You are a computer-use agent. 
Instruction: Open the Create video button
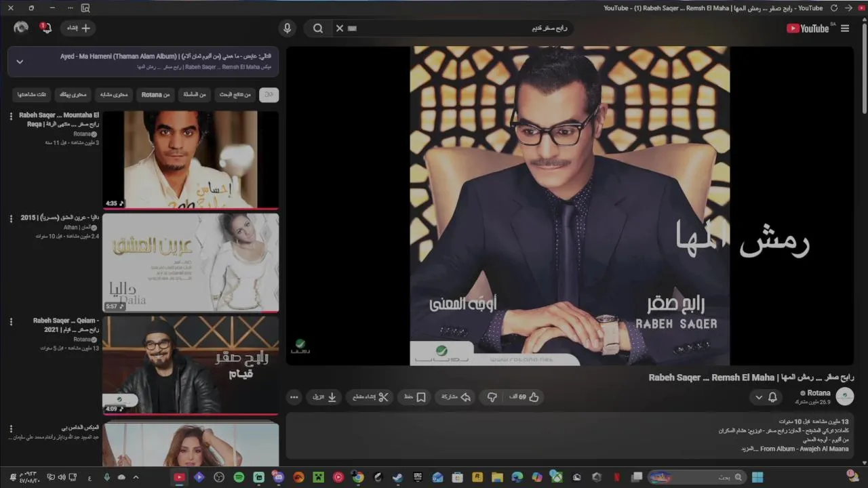(x=79, y=28)
